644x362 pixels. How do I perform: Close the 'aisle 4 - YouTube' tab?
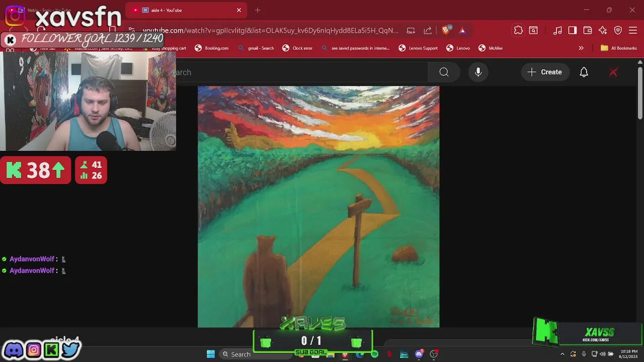point(239,10)
